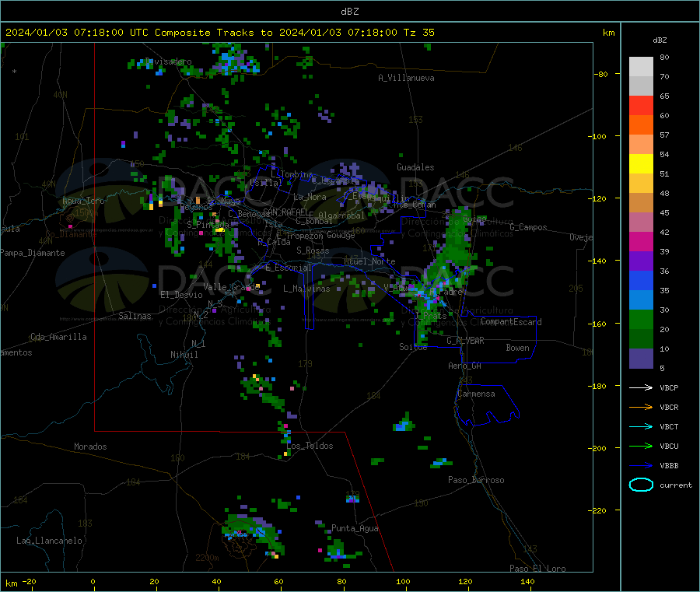
Task: Select the 20-30 dBZ green color swatch
Action: pos(641,320)
